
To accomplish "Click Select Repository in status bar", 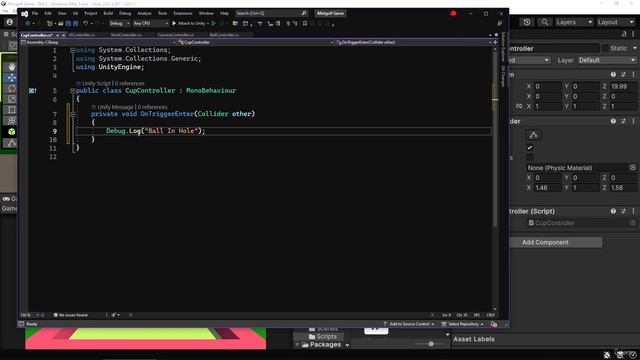I will 463,324.
